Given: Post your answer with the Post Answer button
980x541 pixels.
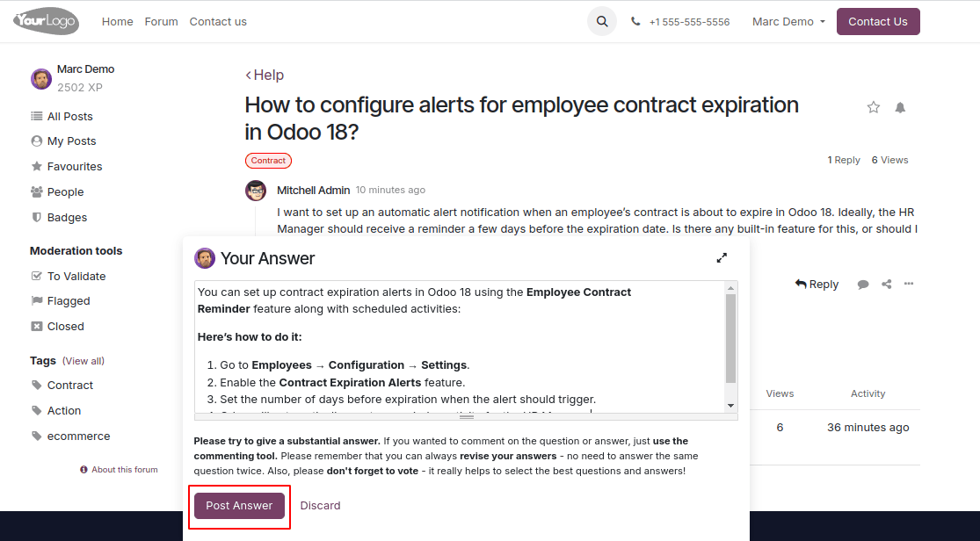Looking at the screenshot, I should [x=238, y=505].
